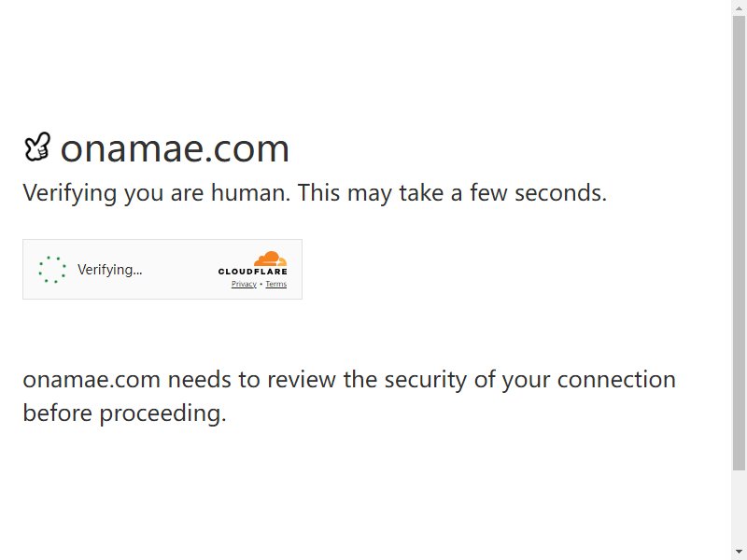Click blank page area above the onamae.com heading

click(x=362, y=66)
